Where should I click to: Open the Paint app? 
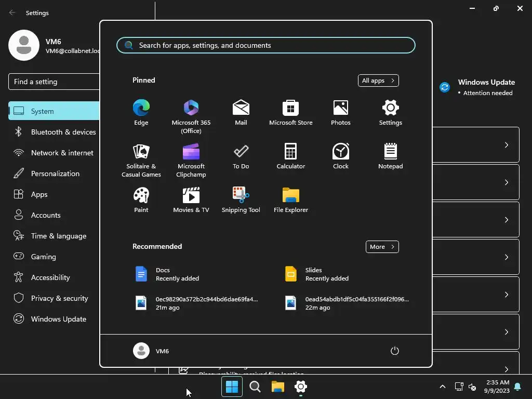tap(141, 200)
